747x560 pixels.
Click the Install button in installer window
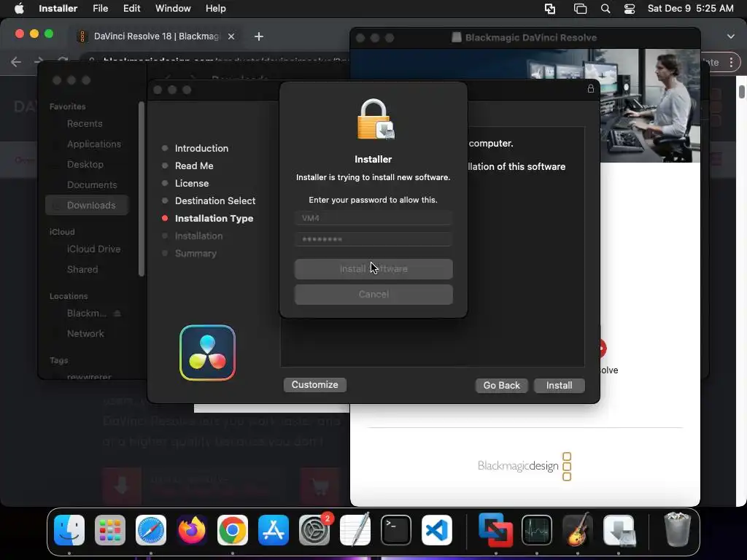[x=560, y=385]
